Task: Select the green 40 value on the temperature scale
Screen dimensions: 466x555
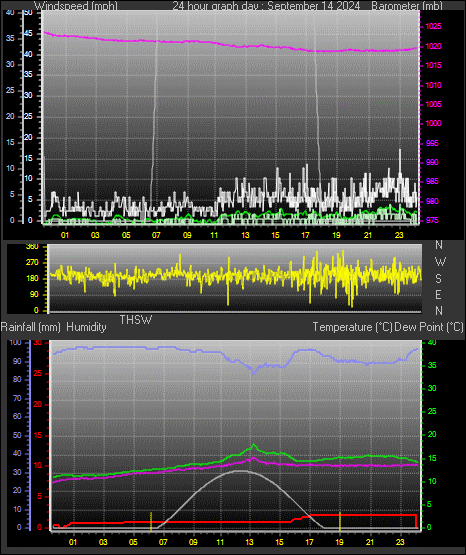Action: click(x=432, y=343)
